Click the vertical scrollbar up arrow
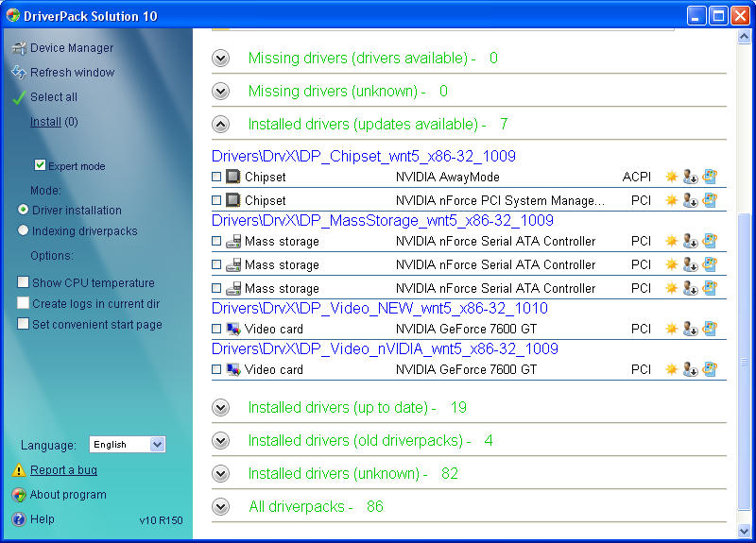This screenshot has height=543, width=756. (x=744, y=37)
